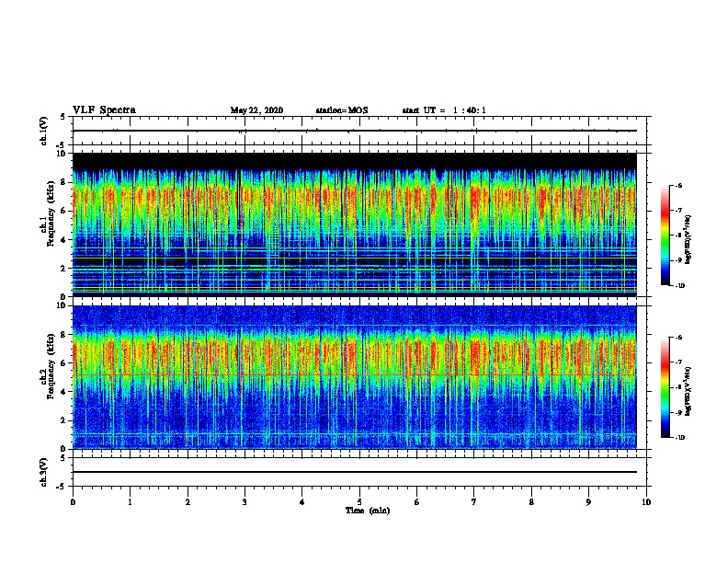Viewport: 728px width, 563px height.
Task: Click the ch.1 colorbar "-6" tick value
Action: [x=678, y=185]
